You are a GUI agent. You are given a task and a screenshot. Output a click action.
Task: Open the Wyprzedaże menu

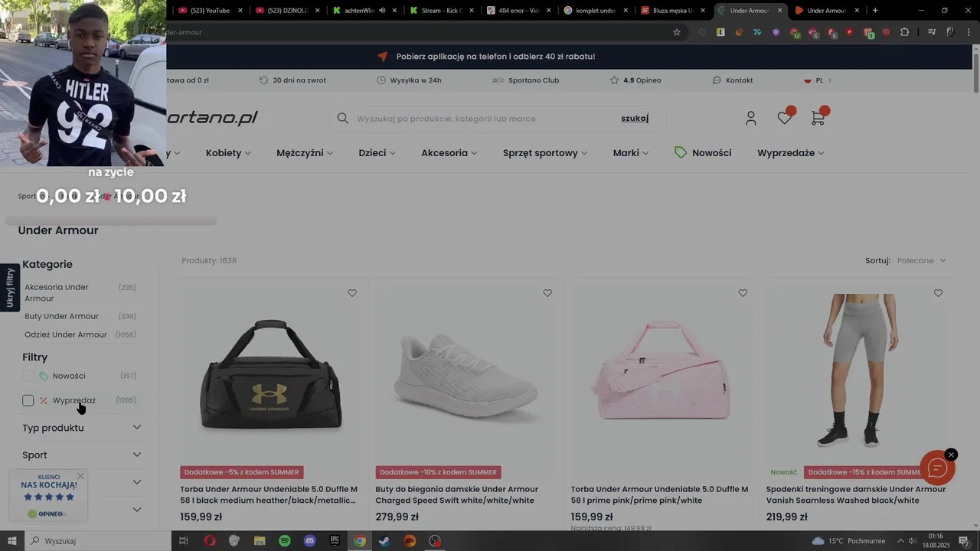tap(791, 153)
